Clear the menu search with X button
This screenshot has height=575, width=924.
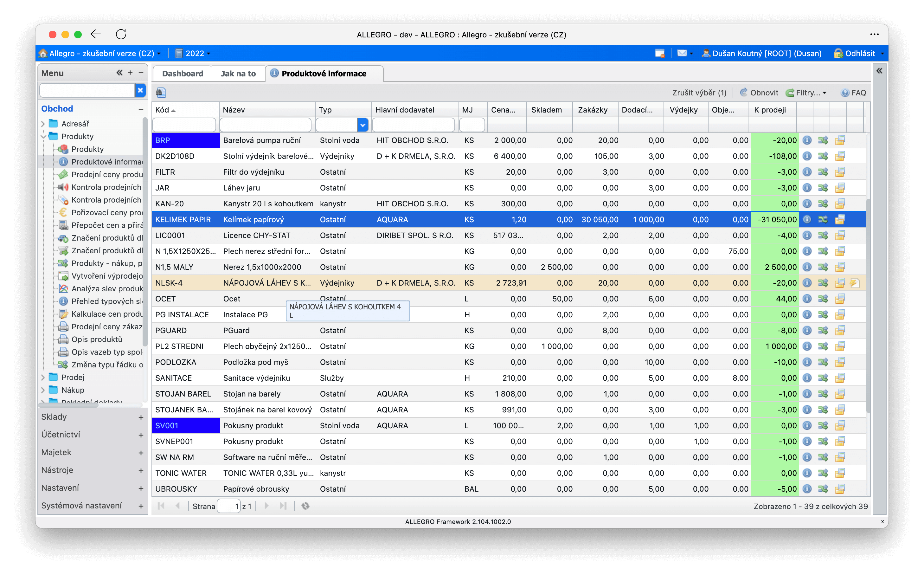[140, 91]
